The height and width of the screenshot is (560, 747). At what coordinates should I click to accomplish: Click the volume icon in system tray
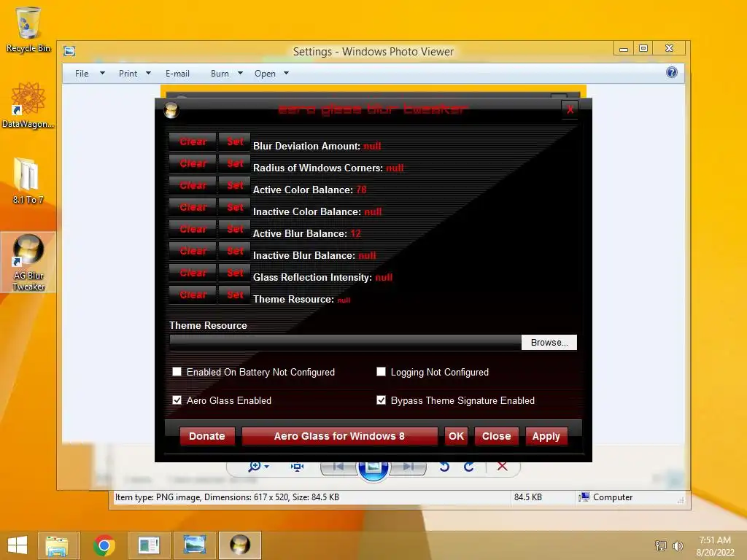point(678,545)
